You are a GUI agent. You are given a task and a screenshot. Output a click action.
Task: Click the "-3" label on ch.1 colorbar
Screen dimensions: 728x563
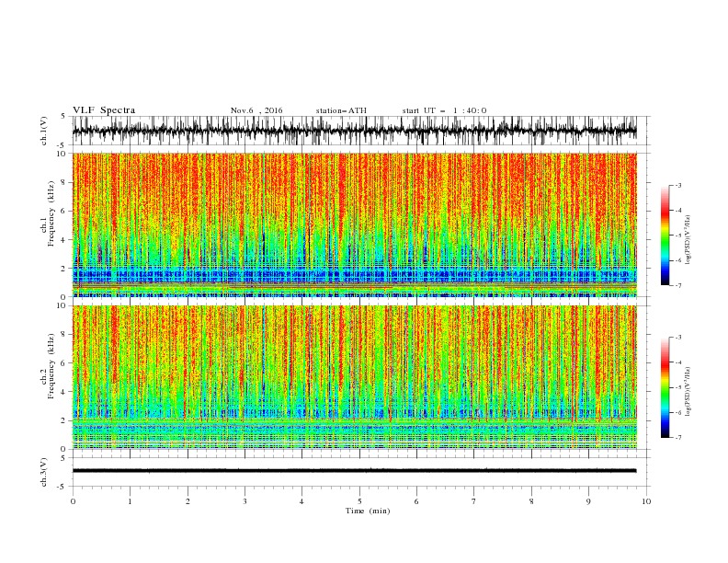coord(677,185)
